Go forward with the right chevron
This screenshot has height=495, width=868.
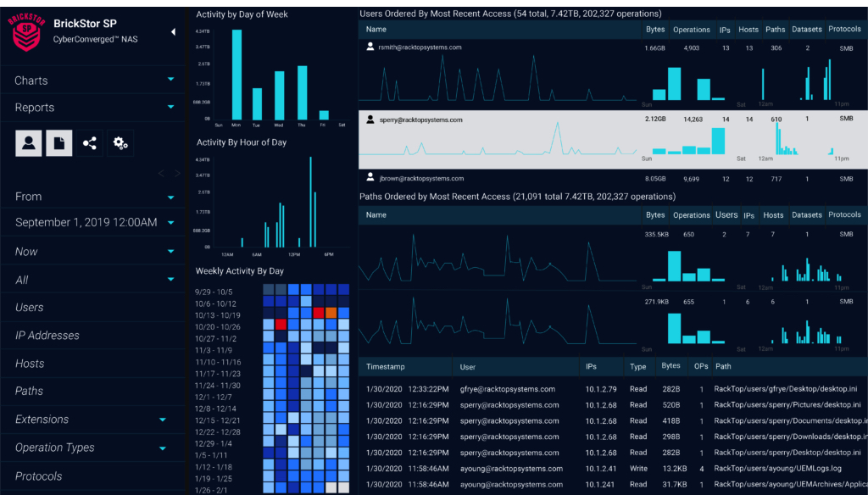[177, 173]
